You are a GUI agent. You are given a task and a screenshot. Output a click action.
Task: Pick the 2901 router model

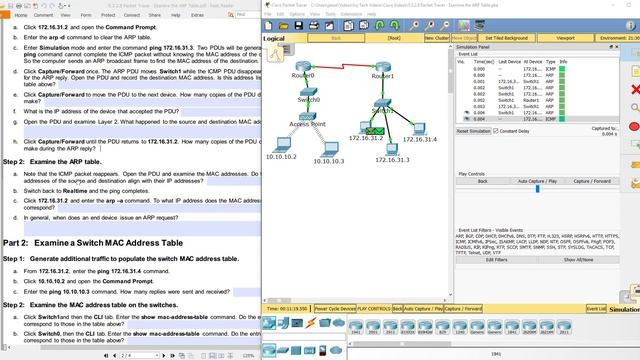(x=373, y=327)
